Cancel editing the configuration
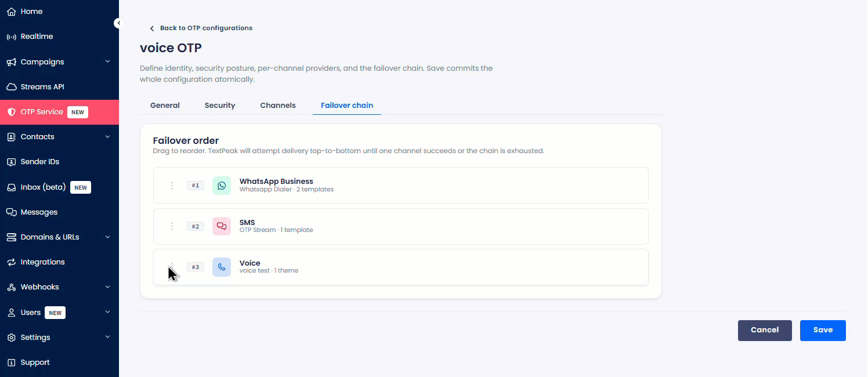The width and height of the screenshot is (868, 377). 765,330
